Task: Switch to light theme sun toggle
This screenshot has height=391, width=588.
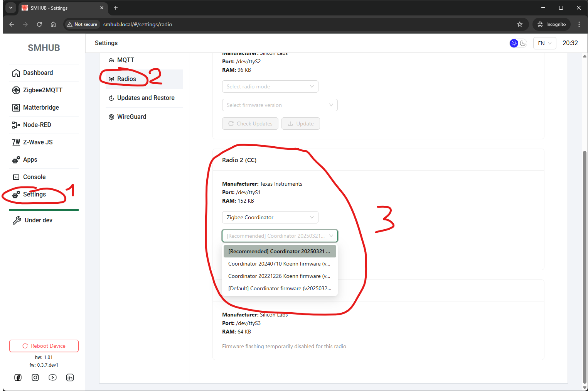Action: (514, 43)
